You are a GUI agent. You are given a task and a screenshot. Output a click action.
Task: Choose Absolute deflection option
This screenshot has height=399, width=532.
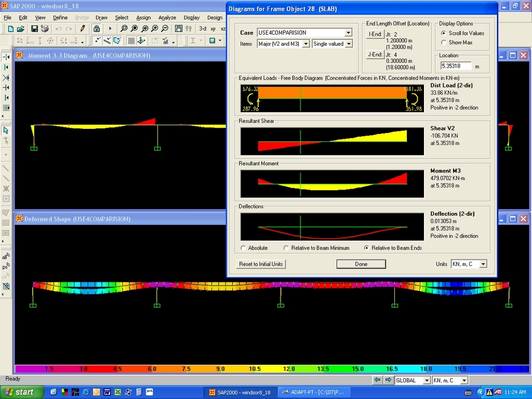[243, 248]
